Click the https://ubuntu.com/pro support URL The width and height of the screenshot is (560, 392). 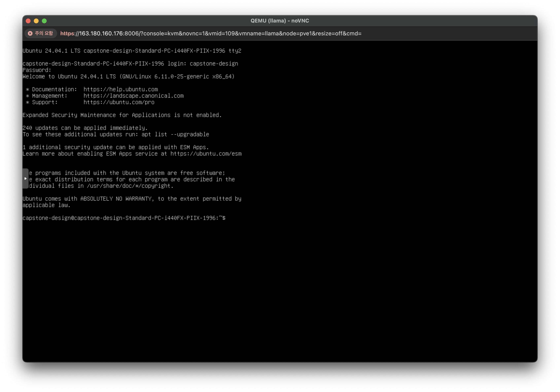click(x=119, y=102)
